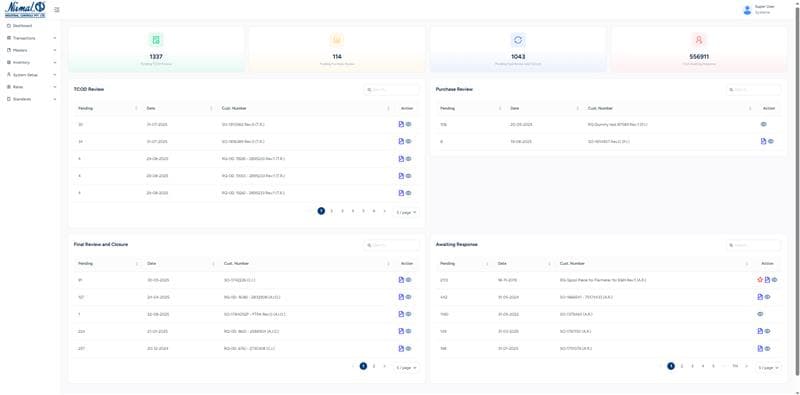View second Purchase Review row with eye icon
800x395 pixels.
(x=770, y=141)
